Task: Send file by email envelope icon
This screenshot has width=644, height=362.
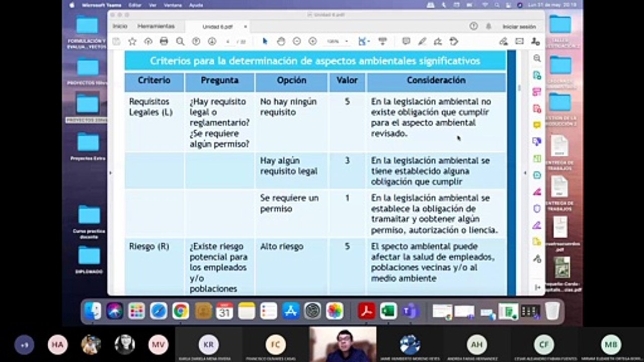Action: coord(519,41)
